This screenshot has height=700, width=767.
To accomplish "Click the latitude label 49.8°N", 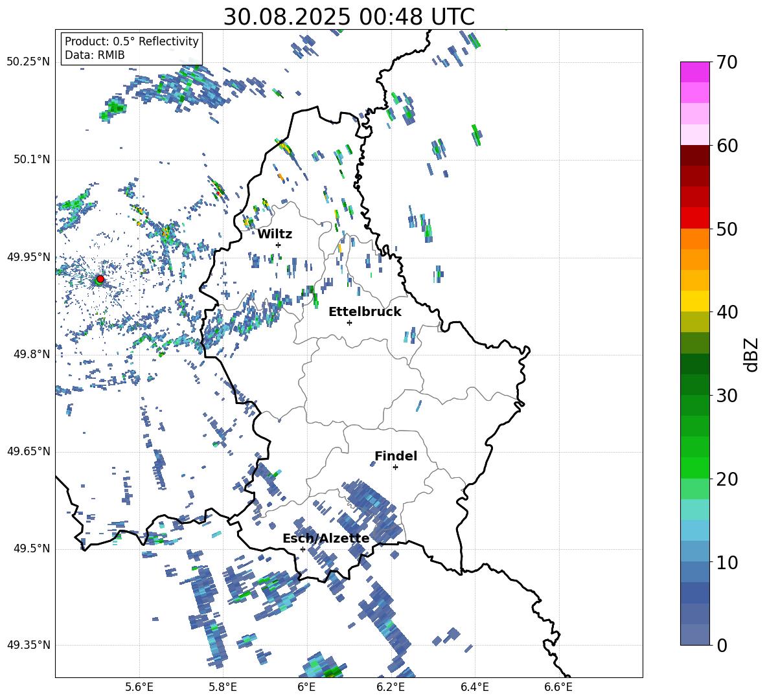I will (31, 354).
